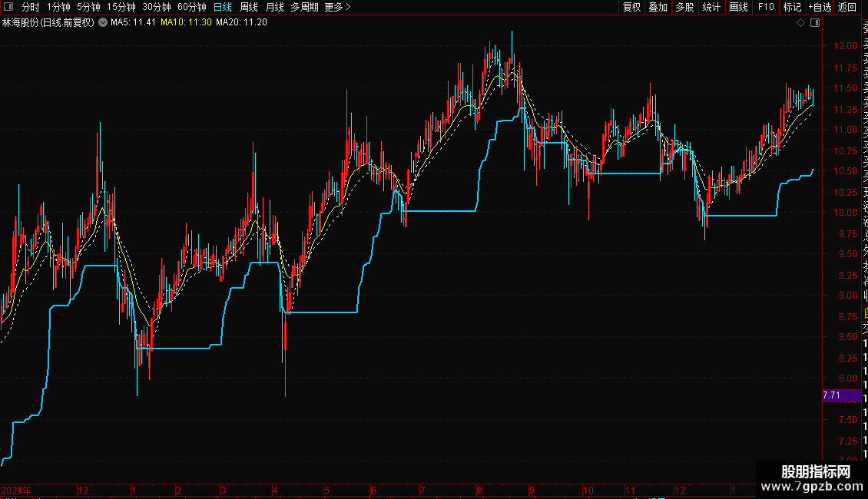Click the 标记 mark button
868x499 pixels.
tap(792, 7)
